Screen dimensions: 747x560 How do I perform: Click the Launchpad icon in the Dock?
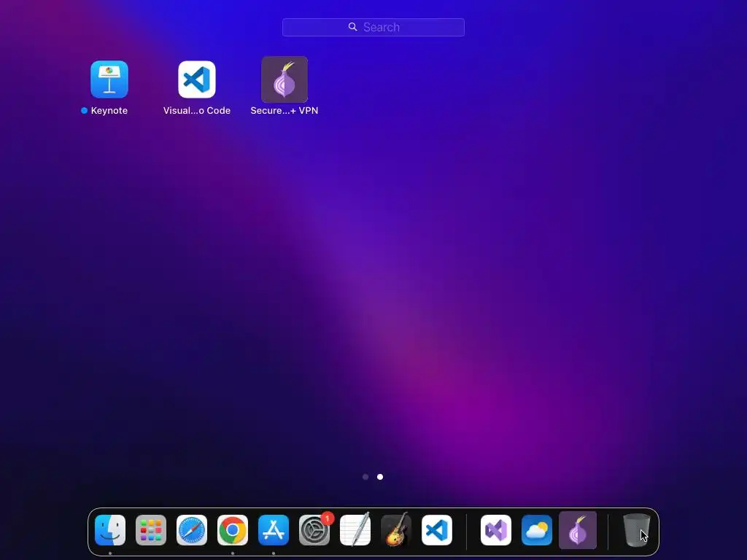click(151, 530)
